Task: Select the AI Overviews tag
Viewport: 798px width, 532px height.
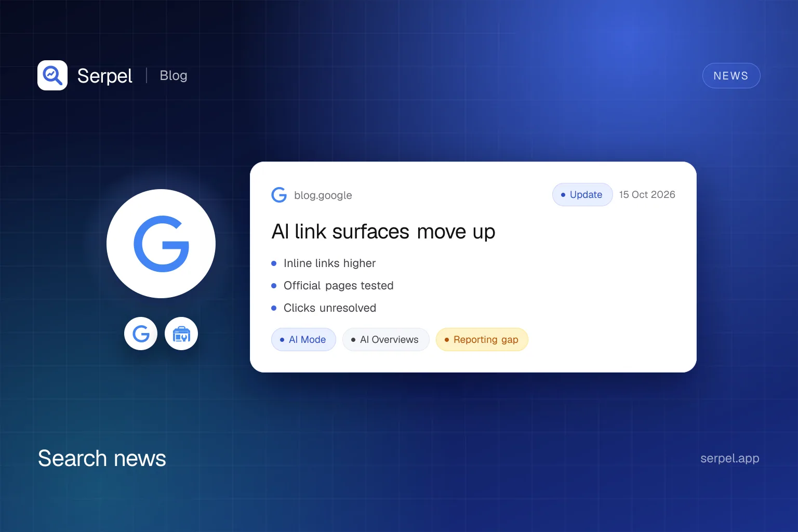Action: [385, 339]
